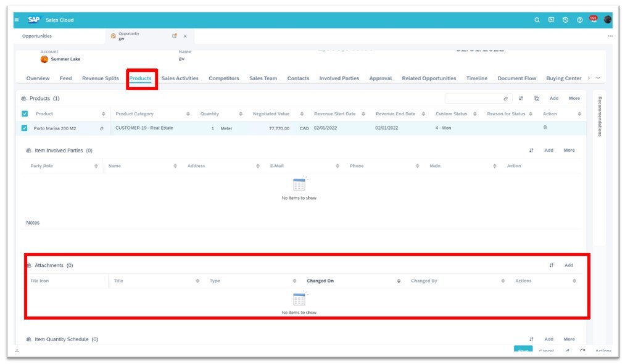
Task: Open the Revenue Start Date column sort arrows
Action: click(363, 114)
